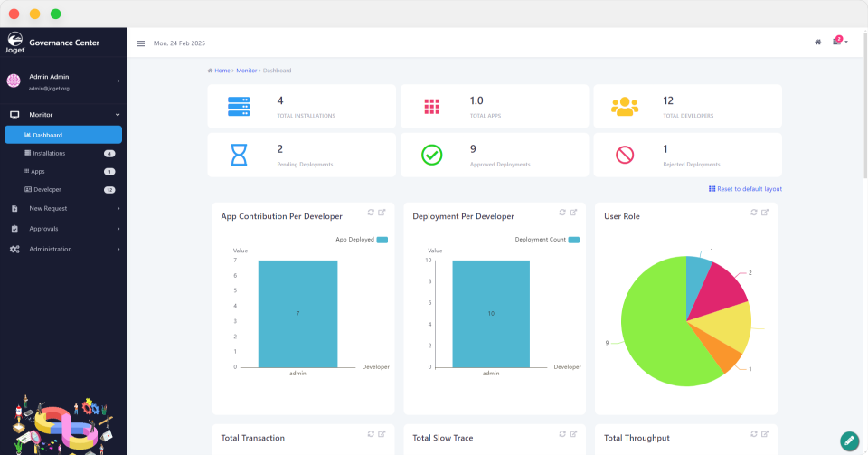Go to Home breadcrumb link
868x455 pixels.
tap(222, 70)
